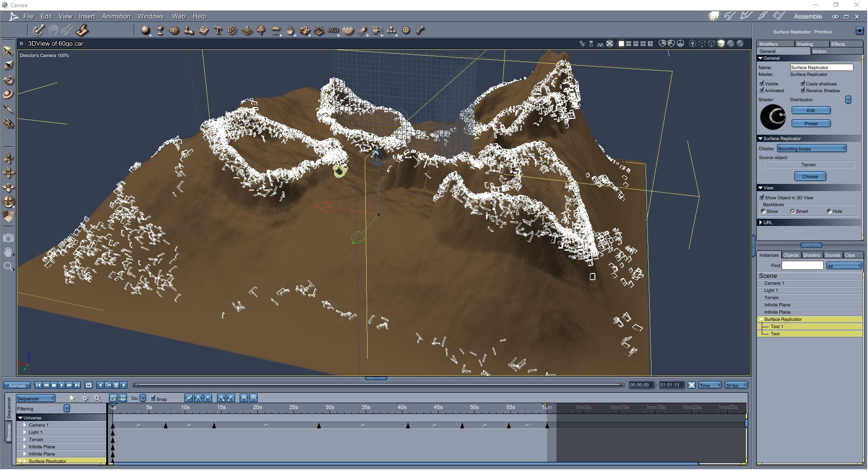Click the vertex modeler wireframe sphere icon
868x470 pixels.
174,30
